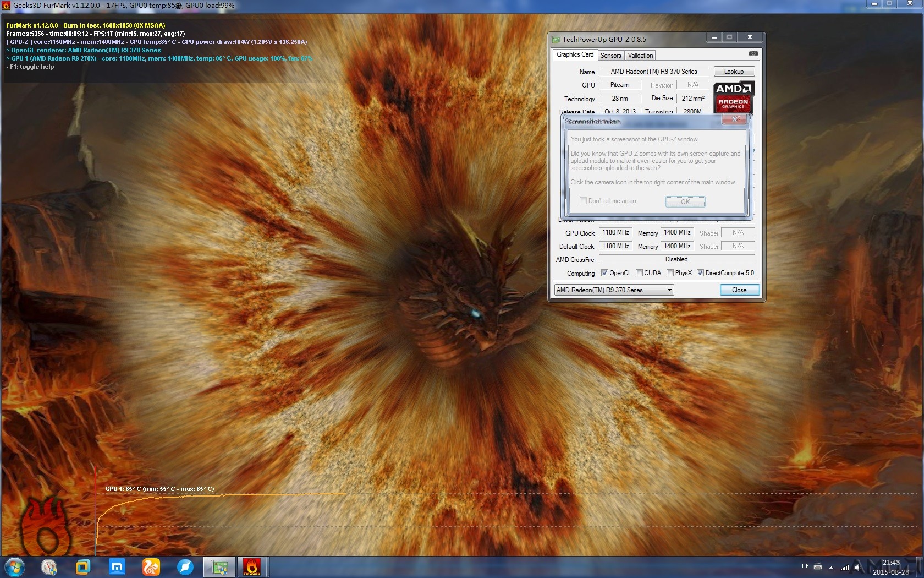Switch to the Sensors tab
Screen dimensions: 924x578
(x=610, y=56)
